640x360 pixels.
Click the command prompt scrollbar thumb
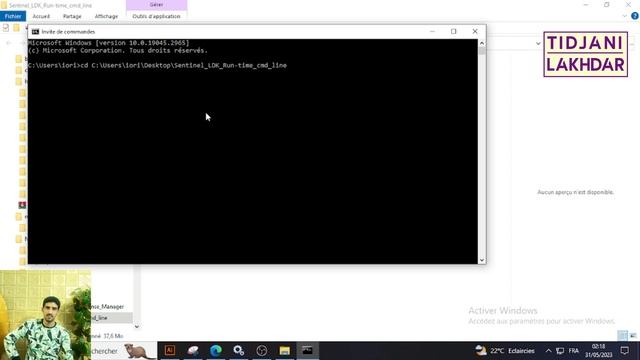click(482, 51)
